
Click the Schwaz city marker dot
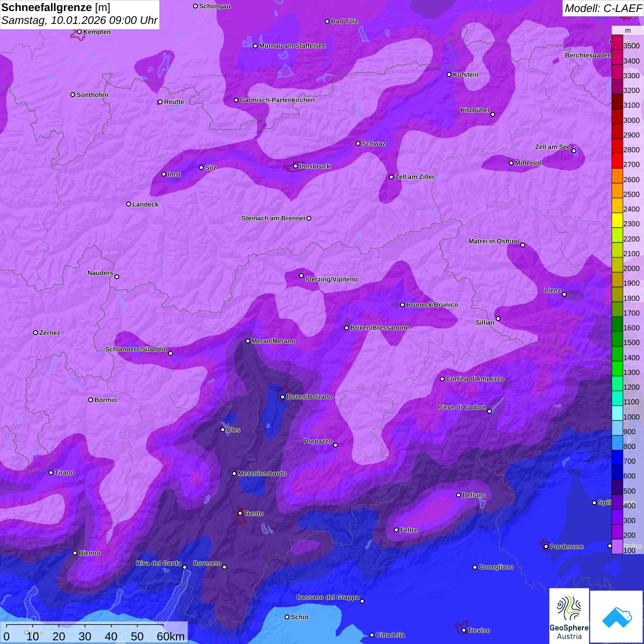point(358,144)
